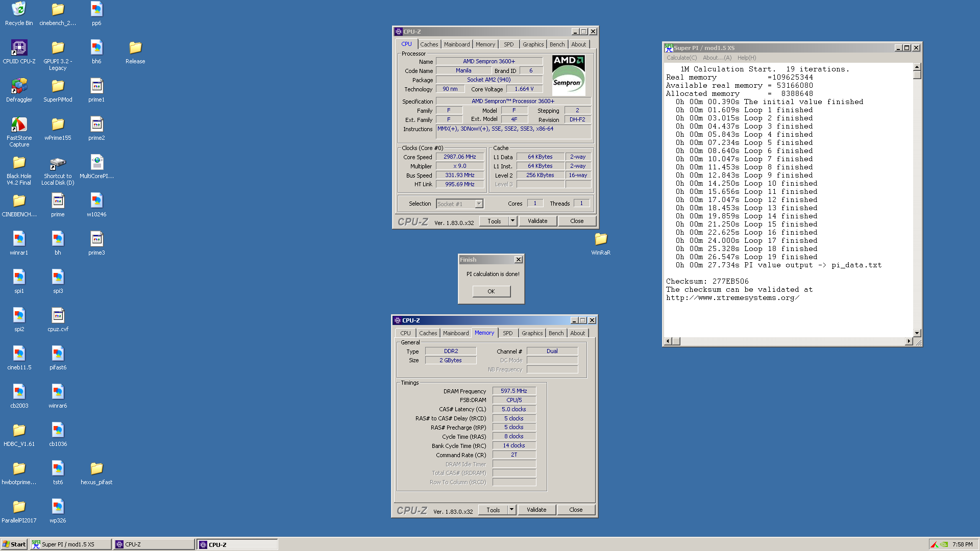Click Super PI horizontal scrollbar right arrow

(909, 341)
